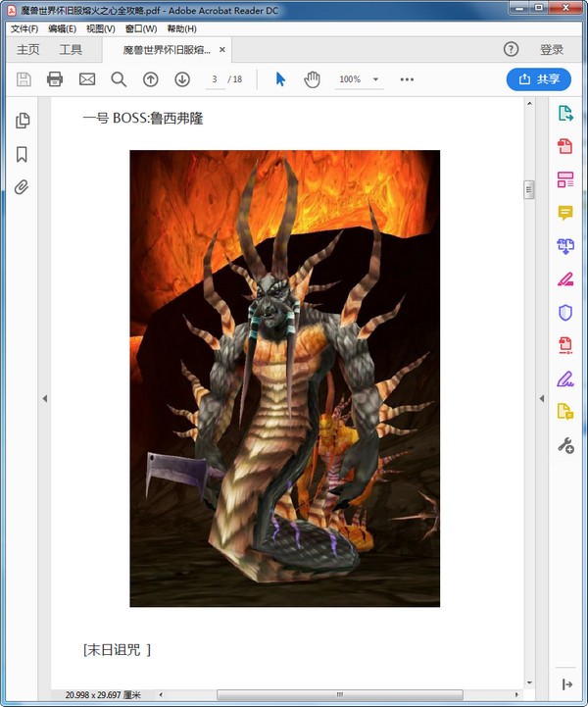Go to previous page arrow

click(151, 79)
